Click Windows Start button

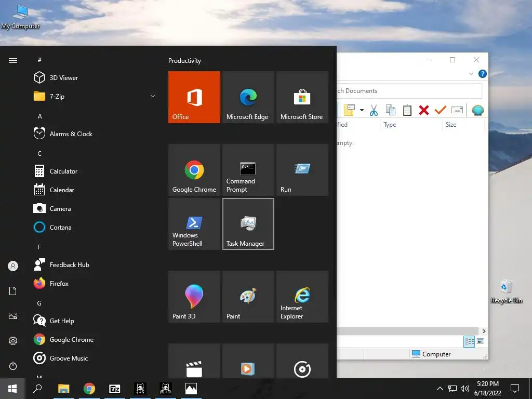pos(12,389)
